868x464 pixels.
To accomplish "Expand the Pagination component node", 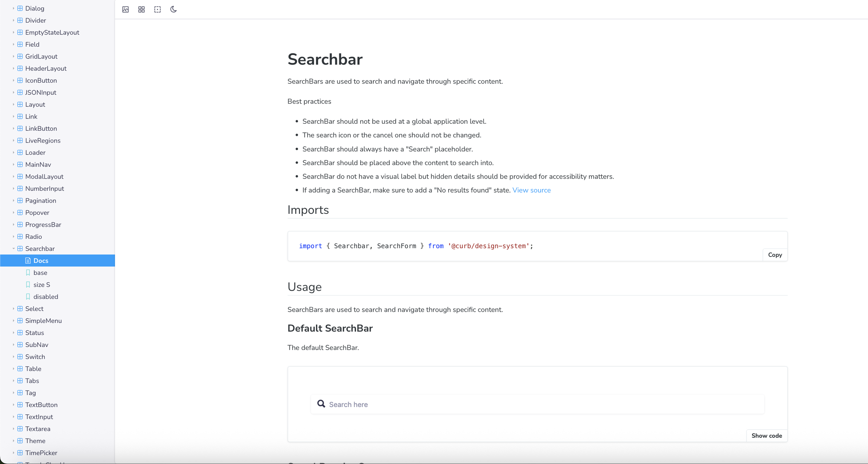I will point(14,201).
